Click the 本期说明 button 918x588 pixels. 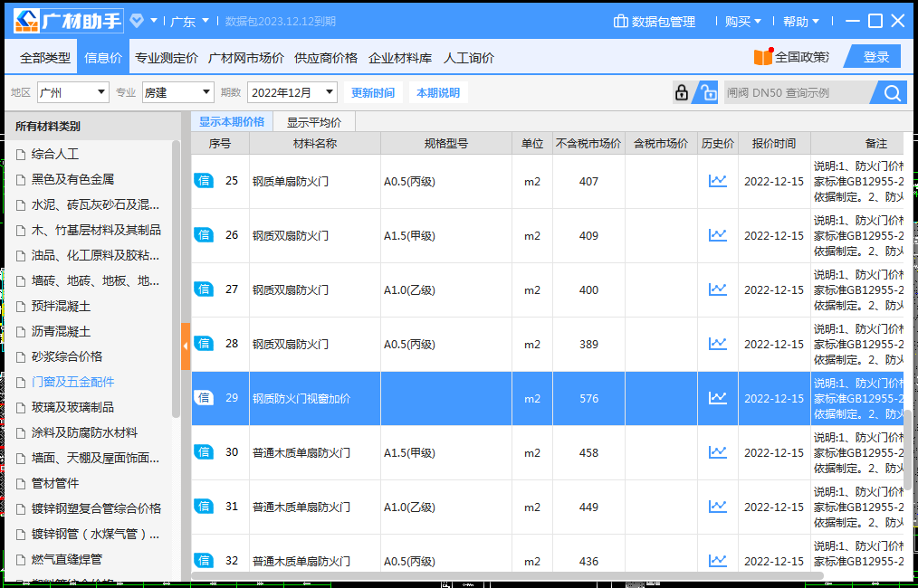(438, 92)
